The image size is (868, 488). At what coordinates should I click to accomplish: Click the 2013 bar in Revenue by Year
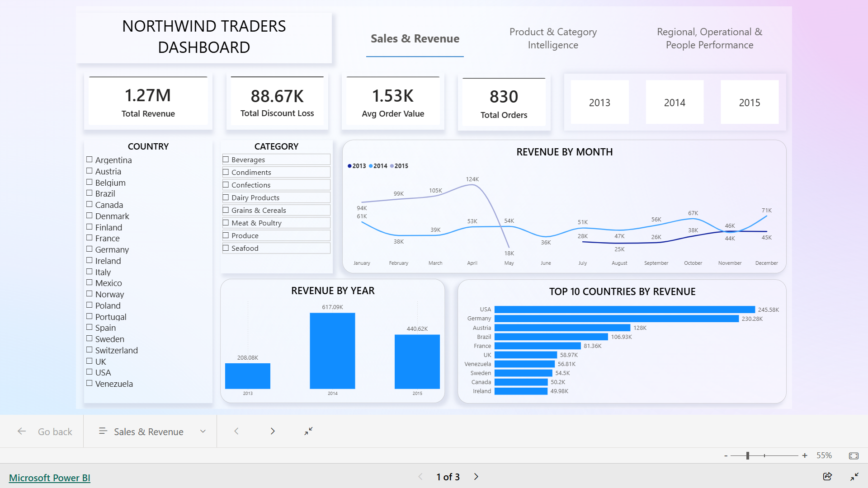tap(248, 376)
